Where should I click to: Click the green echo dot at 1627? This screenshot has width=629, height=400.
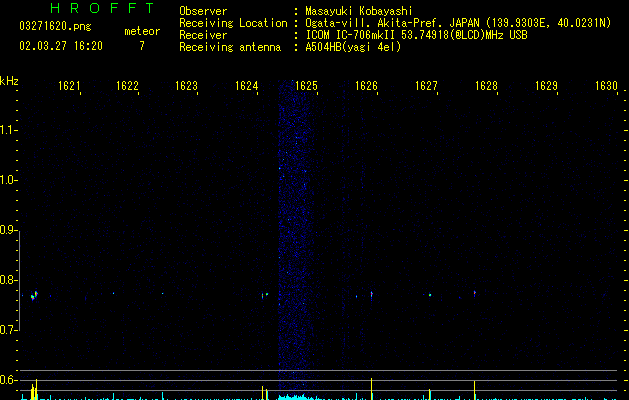tap(430, 295)
